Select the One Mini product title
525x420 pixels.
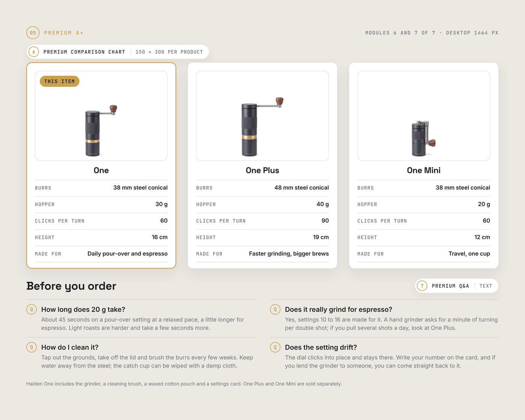pyautogui.click(x=424, y=170)
